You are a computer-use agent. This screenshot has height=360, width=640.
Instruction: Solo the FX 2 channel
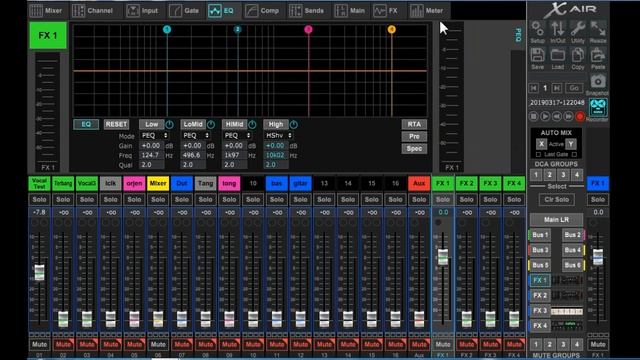[467, 200]
